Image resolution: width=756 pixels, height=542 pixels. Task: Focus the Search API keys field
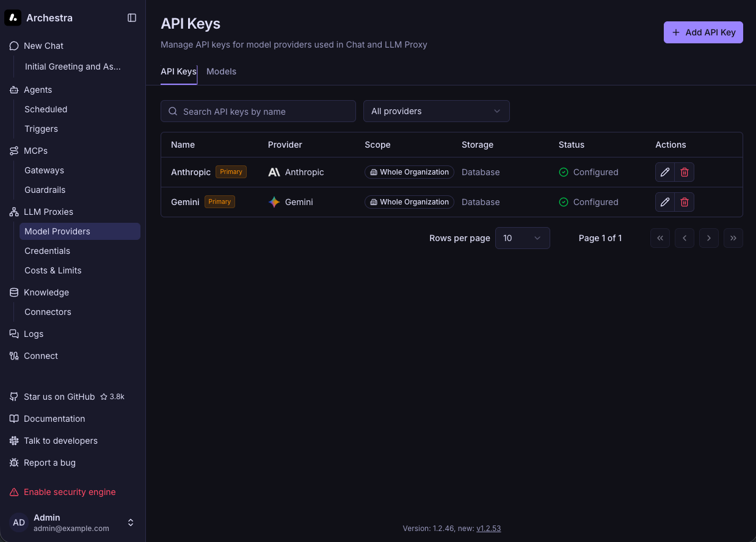(x=258, y=111)
